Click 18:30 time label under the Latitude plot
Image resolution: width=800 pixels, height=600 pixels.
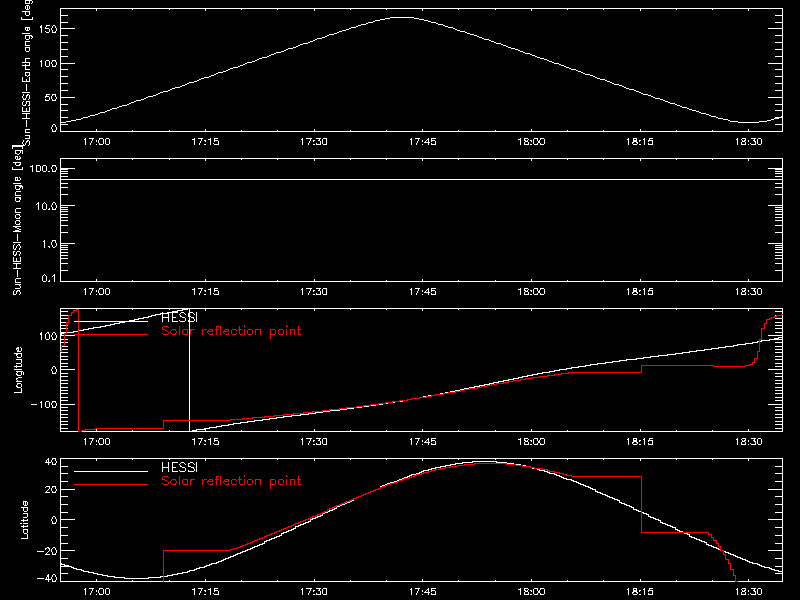[x=748, y=592]
